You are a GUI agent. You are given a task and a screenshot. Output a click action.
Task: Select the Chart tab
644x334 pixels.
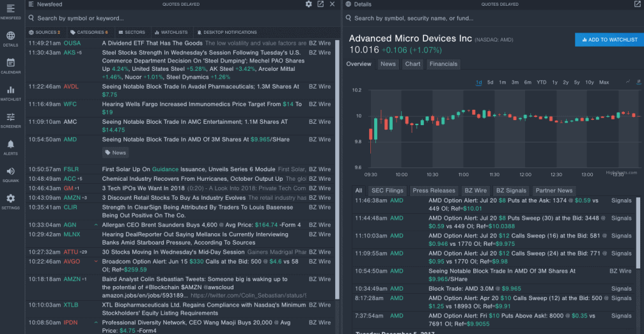pyautogui.click(x=412, y=64)
